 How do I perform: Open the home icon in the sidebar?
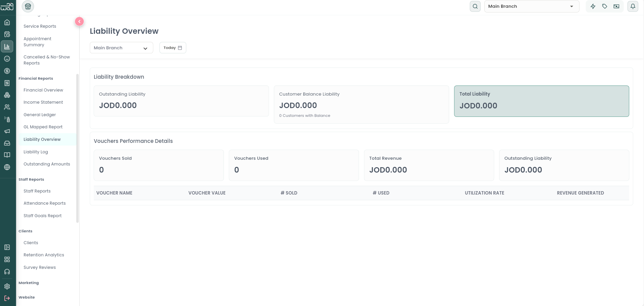7,23
